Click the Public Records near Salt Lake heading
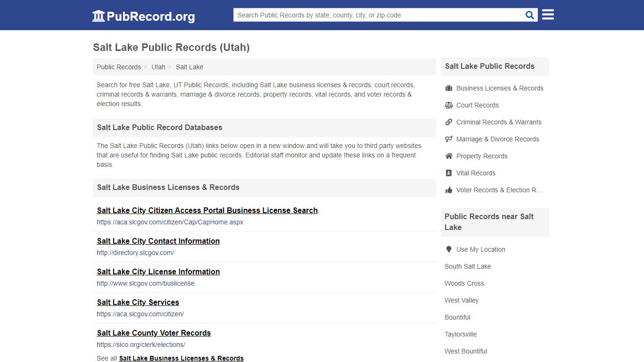Image resolution: width=644 pixels, height=362 pixels. coord(489,222)
